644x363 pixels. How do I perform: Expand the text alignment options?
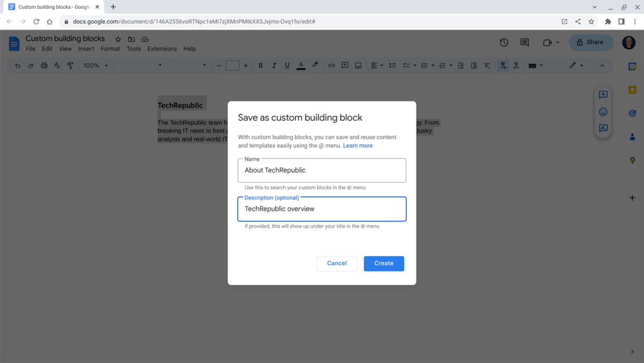[x=382, y=65]
